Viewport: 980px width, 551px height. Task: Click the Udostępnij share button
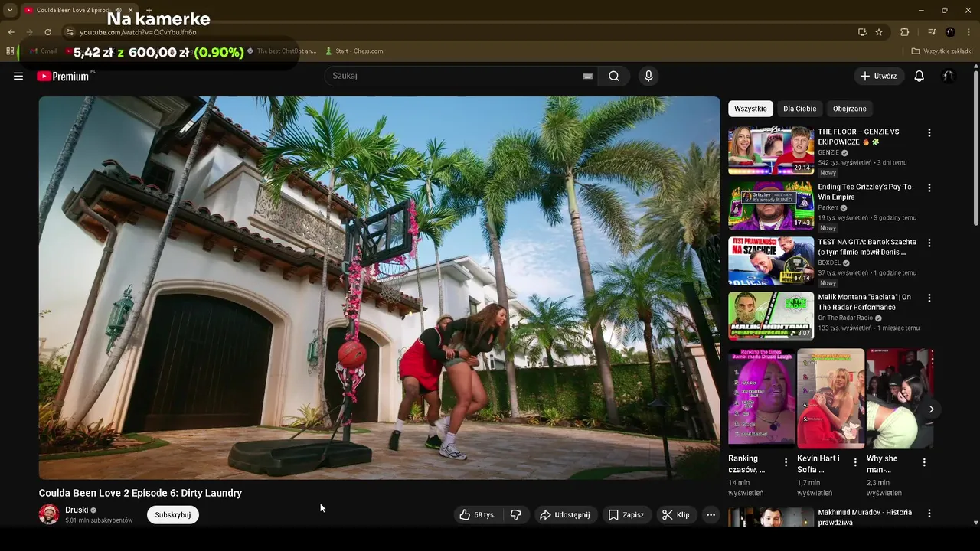(565, 515)
